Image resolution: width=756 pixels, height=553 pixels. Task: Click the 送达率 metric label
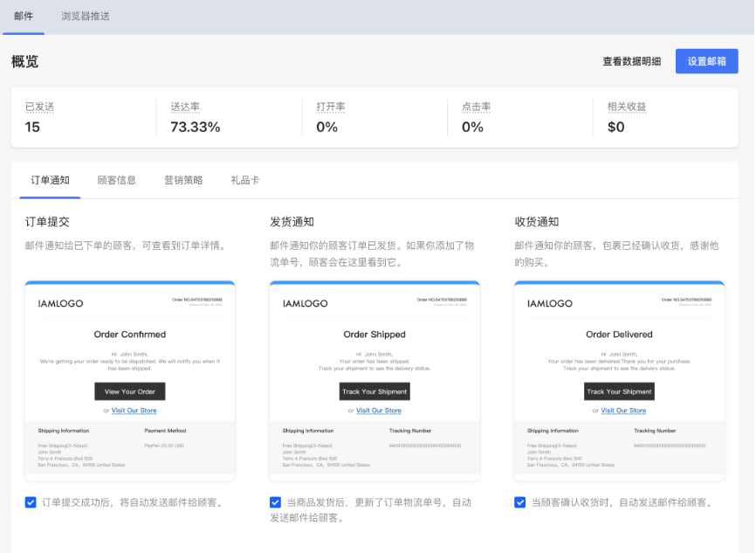pyautogui.click(x=185, y=107)
